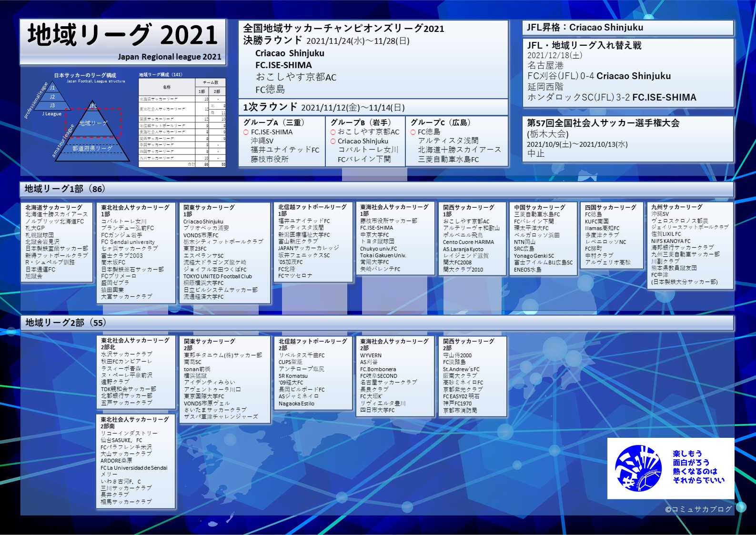
Task: Click ARDORE桑原 in Tohoku 2部南
Action: pos(116,461)
